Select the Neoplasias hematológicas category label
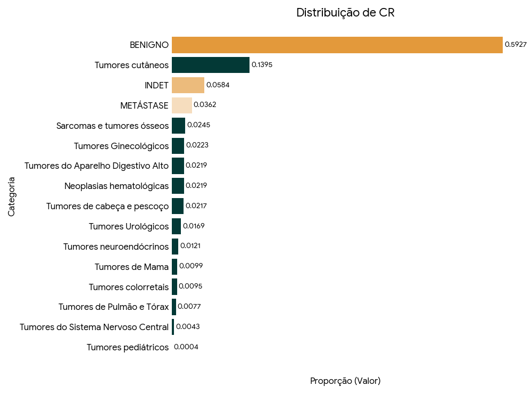Screen dimensions: 532x394 pos(116,186)
